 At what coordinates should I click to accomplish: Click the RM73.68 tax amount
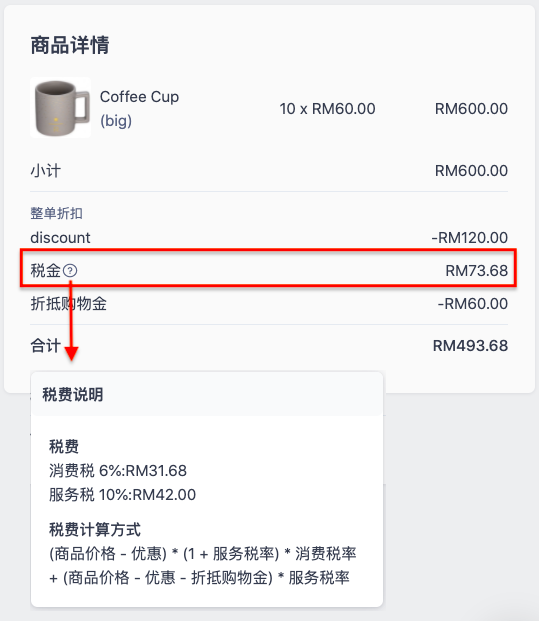pos(476,271)
